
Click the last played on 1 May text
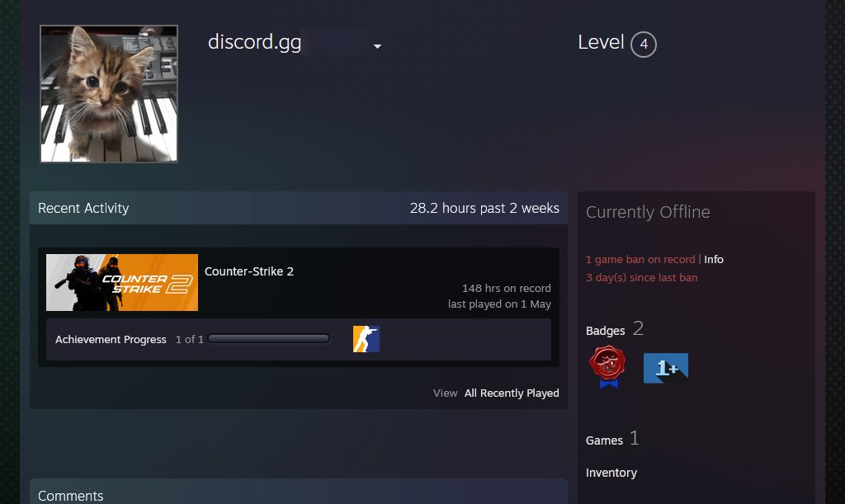tap(499, 304)
